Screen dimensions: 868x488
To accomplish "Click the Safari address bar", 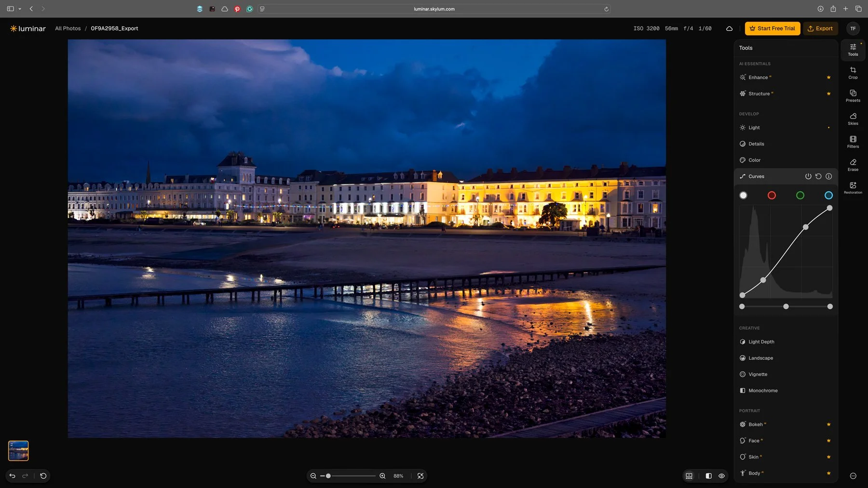I will (434, 9).
